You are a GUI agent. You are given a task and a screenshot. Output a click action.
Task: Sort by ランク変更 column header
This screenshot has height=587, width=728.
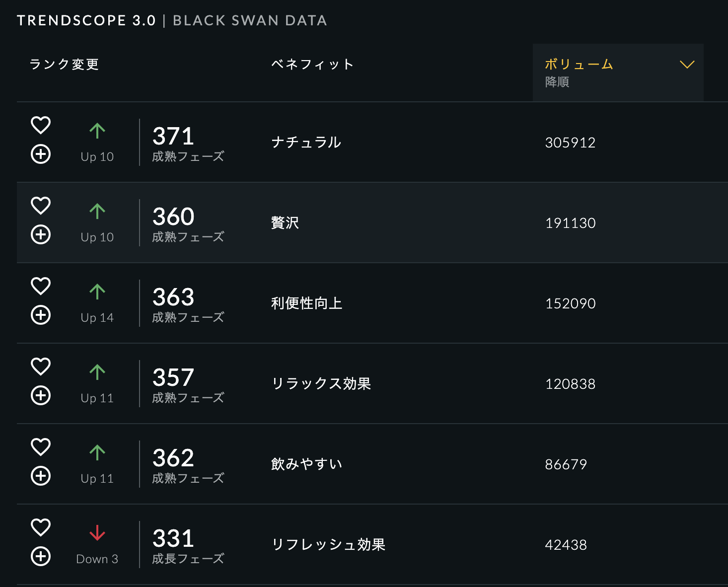point(64,64)
